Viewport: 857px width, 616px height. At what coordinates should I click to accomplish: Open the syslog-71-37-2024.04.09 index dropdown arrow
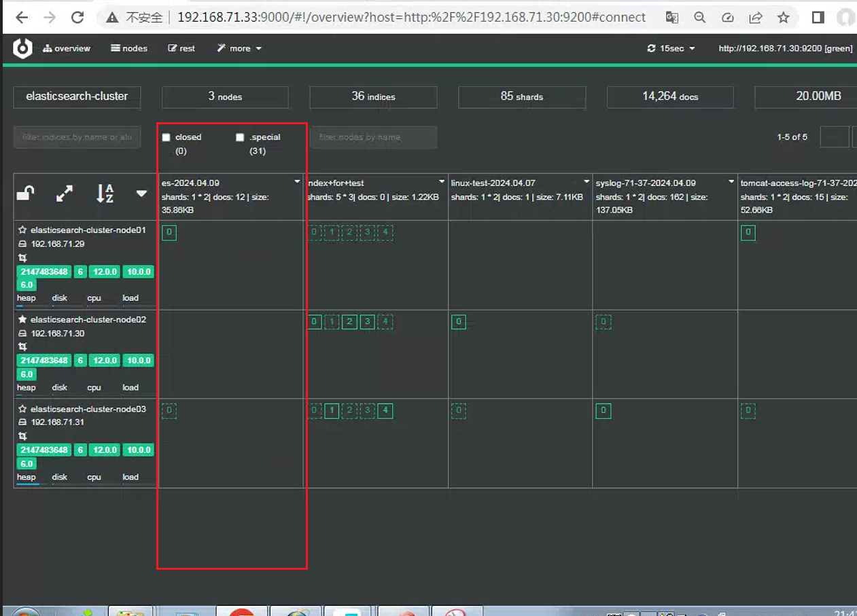[x=731, y=182]
